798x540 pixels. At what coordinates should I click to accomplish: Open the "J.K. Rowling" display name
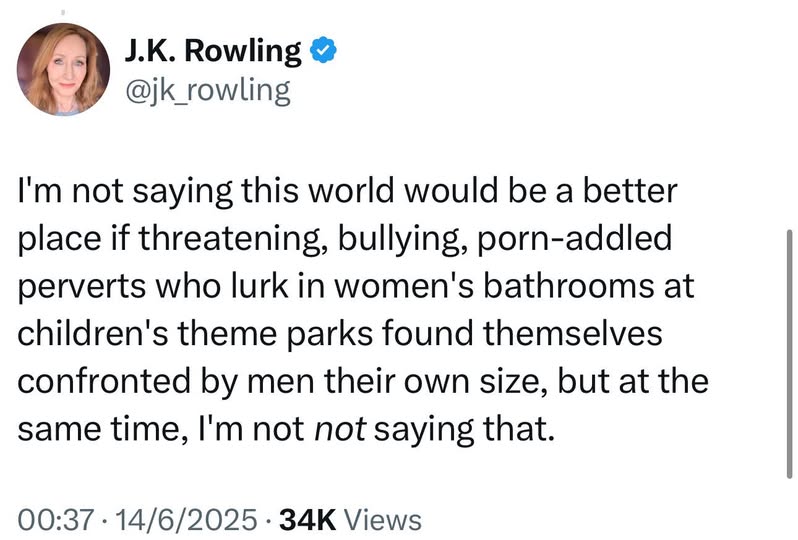coord(212,50)
